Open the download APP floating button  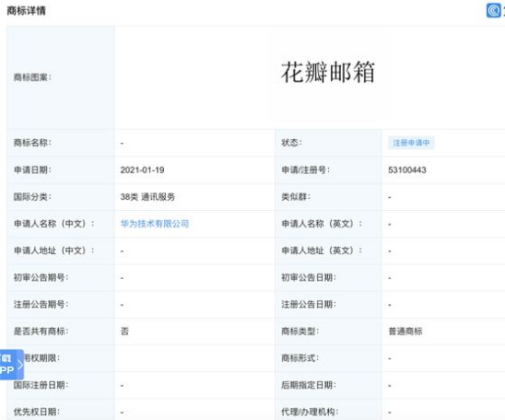tap(12, 365)
